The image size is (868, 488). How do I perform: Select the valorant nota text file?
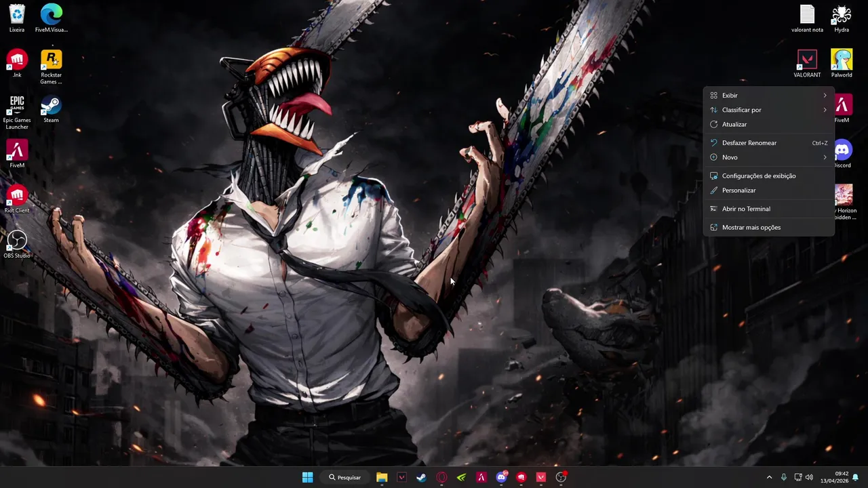807,18
